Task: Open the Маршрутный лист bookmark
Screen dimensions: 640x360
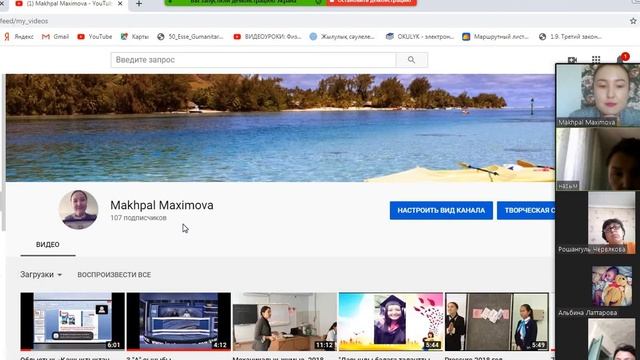Action: pyautogui.click(x=495, y=37)
